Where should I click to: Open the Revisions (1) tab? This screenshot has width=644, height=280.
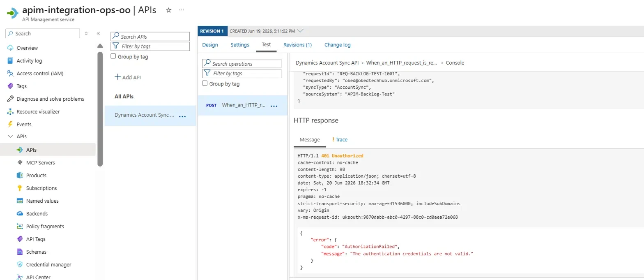click(x=297, y=45)
